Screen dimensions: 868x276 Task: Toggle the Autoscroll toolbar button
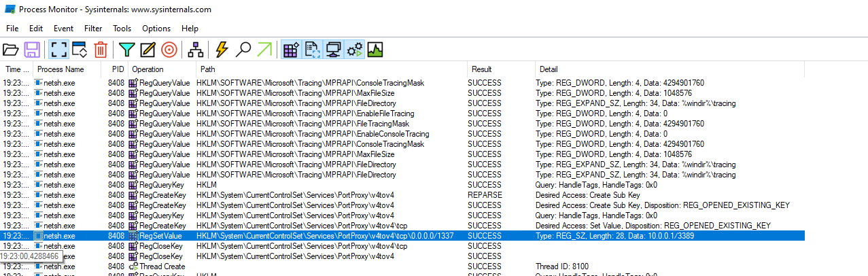(x=80, y=50)
